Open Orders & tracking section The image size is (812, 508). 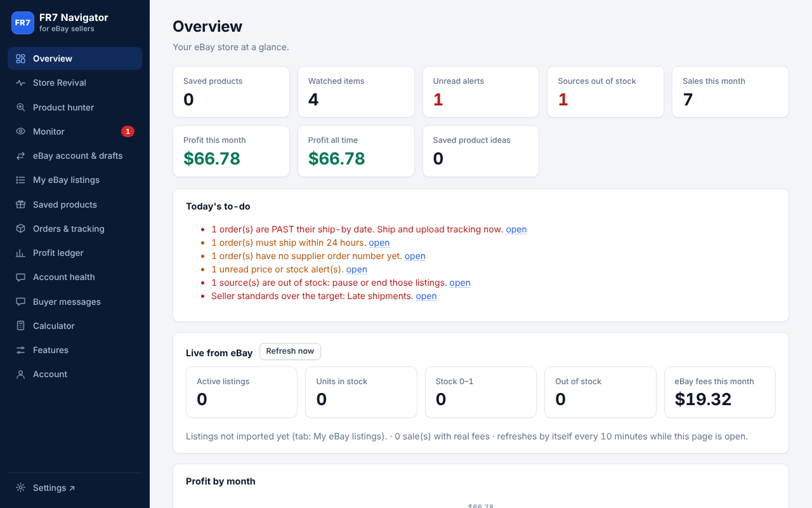(75, 229)
